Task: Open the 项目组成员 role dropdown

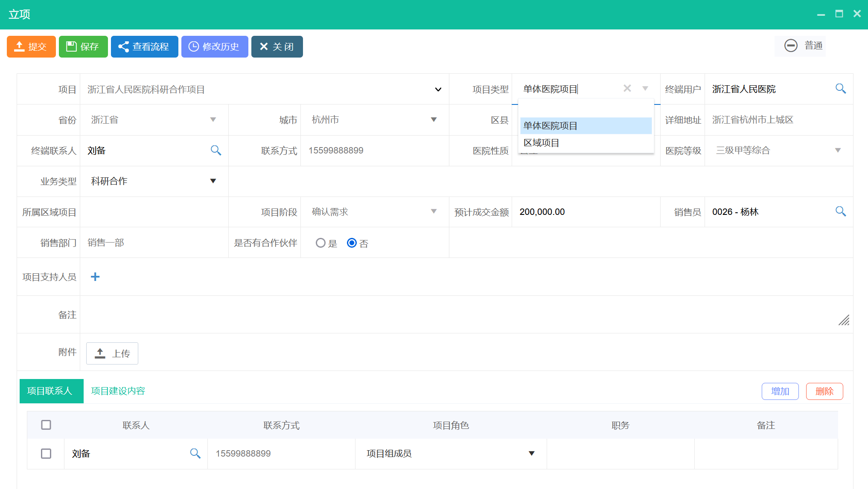Action: [x=451, y=454]
